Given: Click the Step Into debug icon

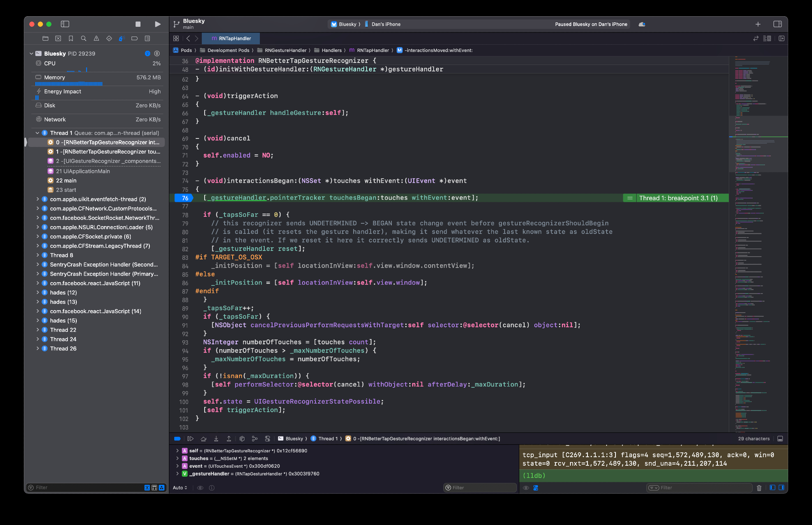Looking at the screenshot, I should [x=216, y=439].
